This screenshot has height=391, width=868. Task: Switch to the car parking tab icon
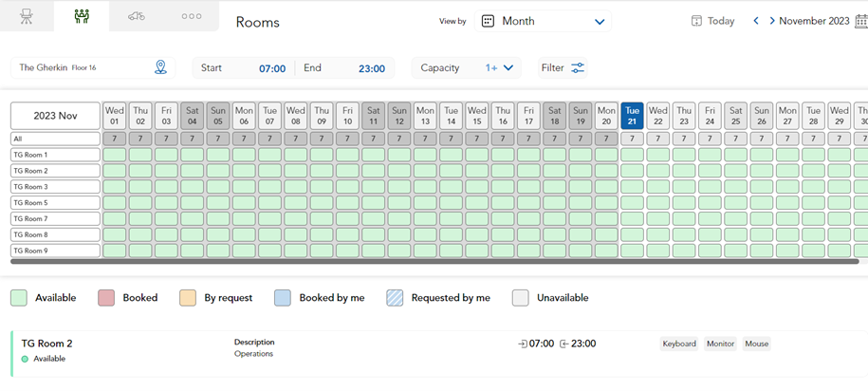tap(137, 16)
